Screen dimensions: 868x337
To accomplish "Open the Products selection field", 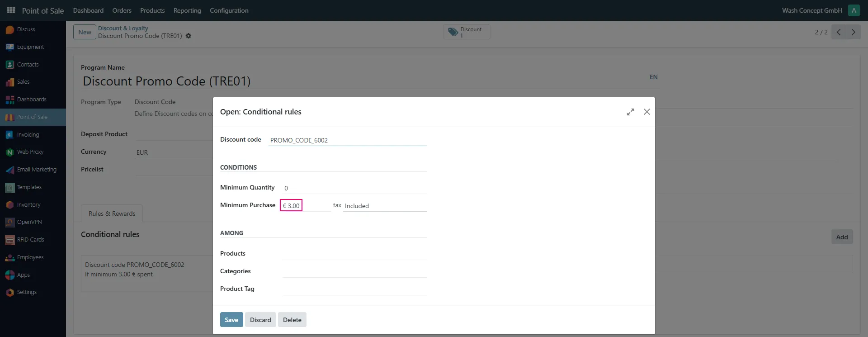I will [354, 254].
